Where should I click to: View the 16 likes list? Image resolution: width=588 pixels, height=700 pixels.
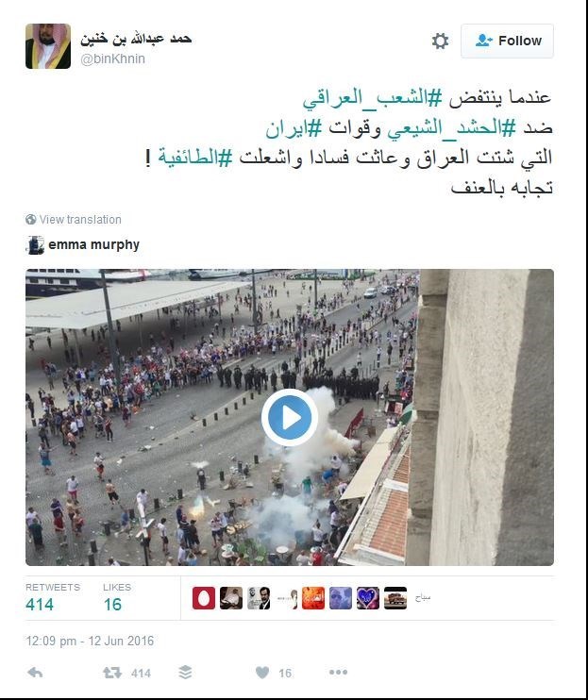(x=117, y=598)
